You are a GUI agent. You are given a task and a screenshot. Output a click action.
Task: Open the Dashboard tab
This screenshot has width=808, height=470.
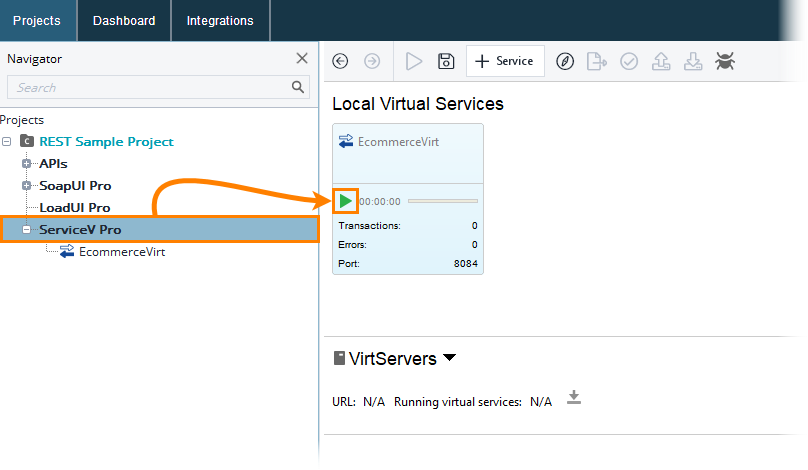(x=124, y=21)
